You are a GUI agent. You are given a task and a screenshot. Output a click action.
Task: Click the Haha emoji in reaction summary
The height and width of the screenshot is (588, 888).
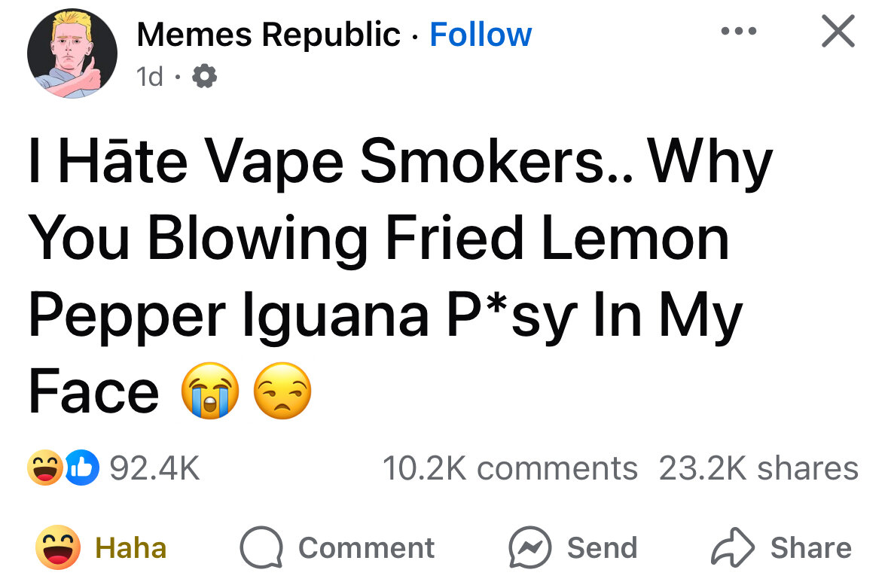tap(44, 468)
